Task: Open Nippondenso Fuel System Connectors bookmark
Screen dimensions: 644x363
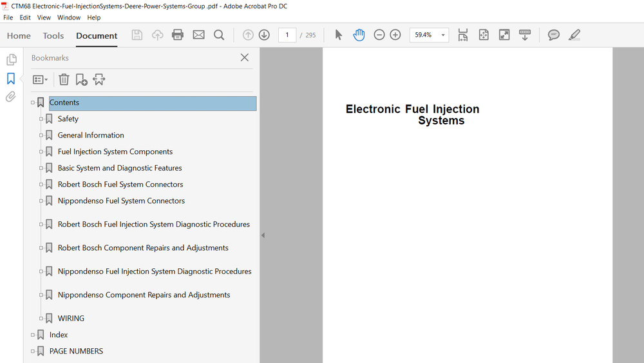Action: point(121,201)
